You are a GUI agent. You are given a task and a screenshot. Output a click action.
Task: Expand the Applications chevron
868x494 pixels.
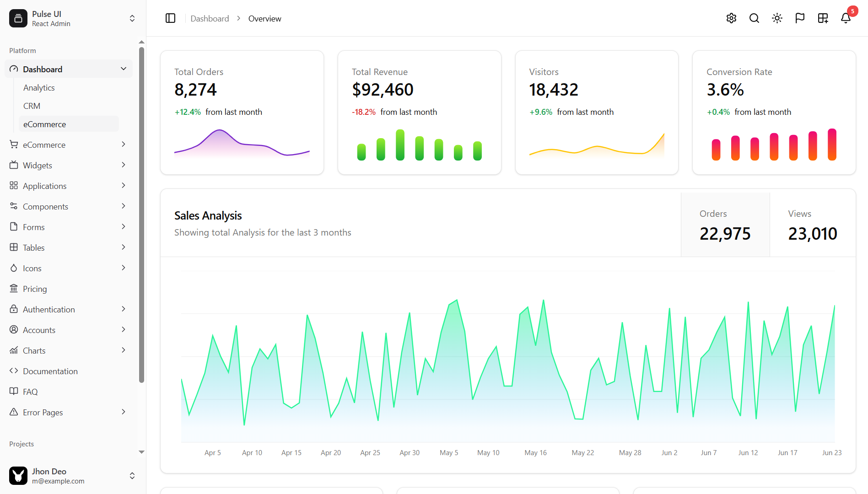pos(124,185)
